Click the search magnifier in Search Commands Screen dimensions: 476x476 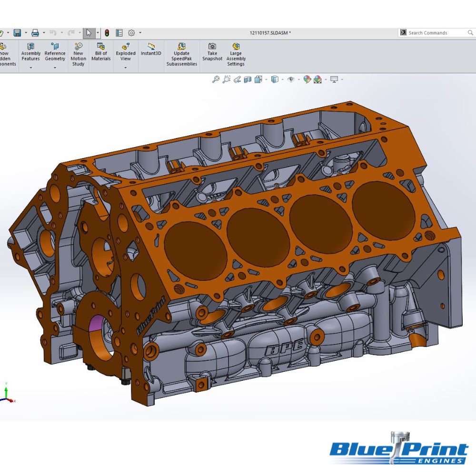[x=470, y=33]
